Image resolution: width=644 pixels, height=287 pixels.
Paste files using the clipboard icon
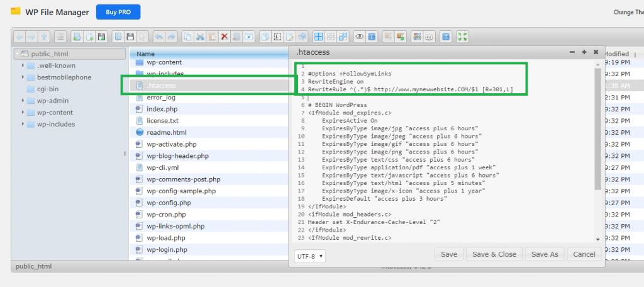(212, 37)
